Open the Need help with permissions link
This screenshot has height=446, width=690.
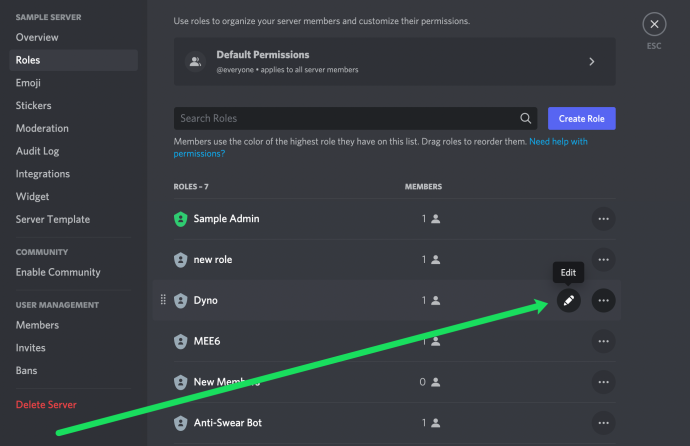tap(381, 147)
